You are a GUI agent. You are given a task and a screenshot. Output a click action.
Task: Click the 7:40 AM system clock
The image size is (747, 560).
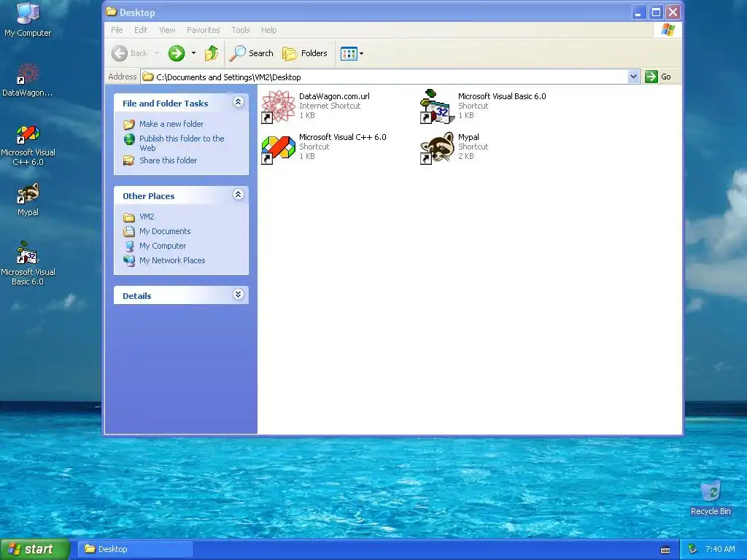720,550
